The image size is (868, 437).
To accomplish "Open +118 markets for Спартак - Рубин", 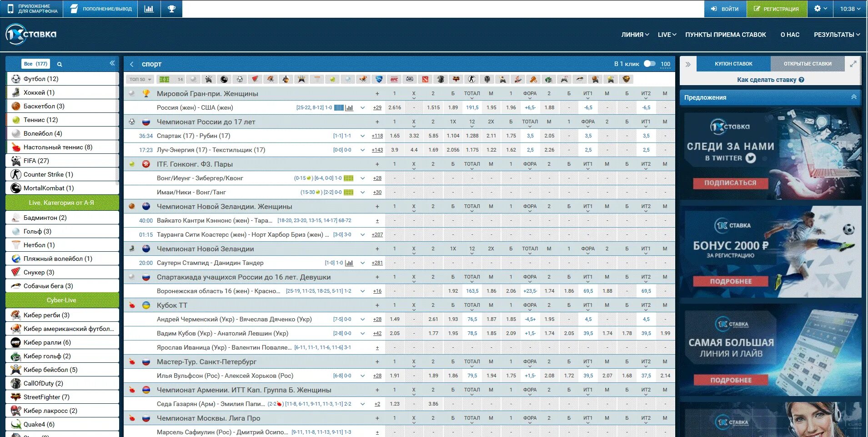I will click(377, 136).
